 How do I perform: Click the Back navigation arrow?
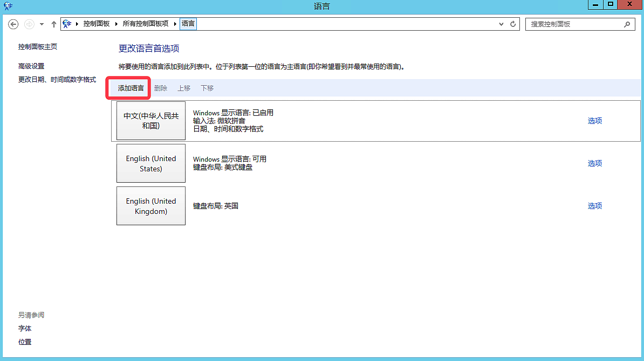click(x=13, y=24)
